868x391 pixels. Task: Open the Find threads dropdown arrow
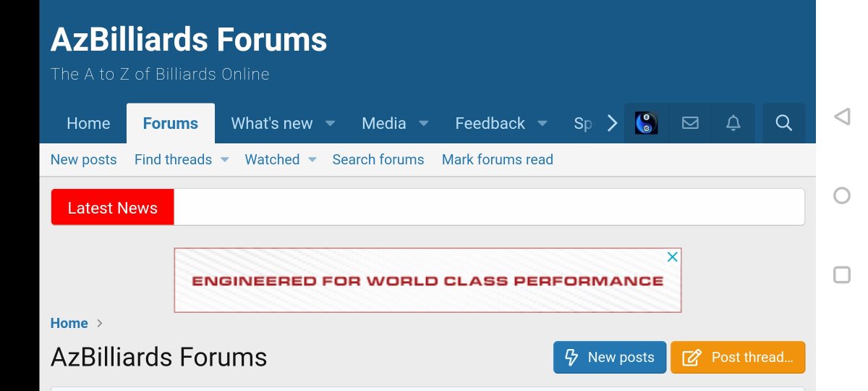[x=224, y=159]
